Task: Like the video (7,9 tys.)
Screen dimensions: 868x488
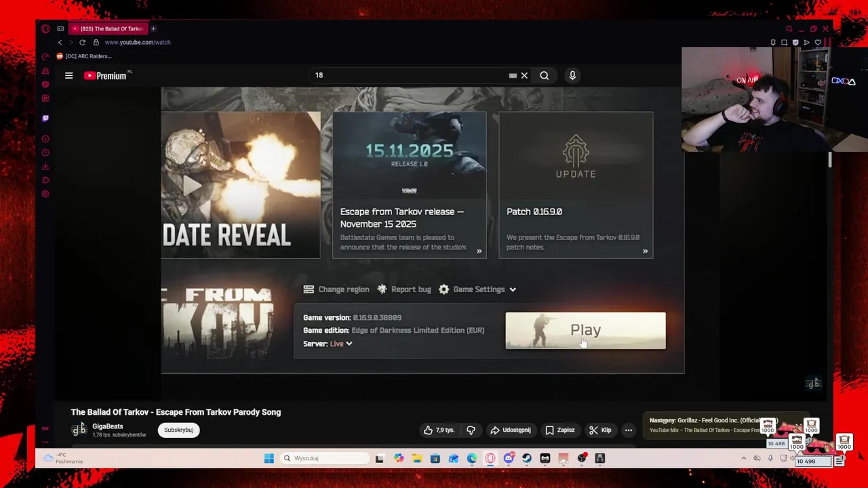Action: (439, 430)
